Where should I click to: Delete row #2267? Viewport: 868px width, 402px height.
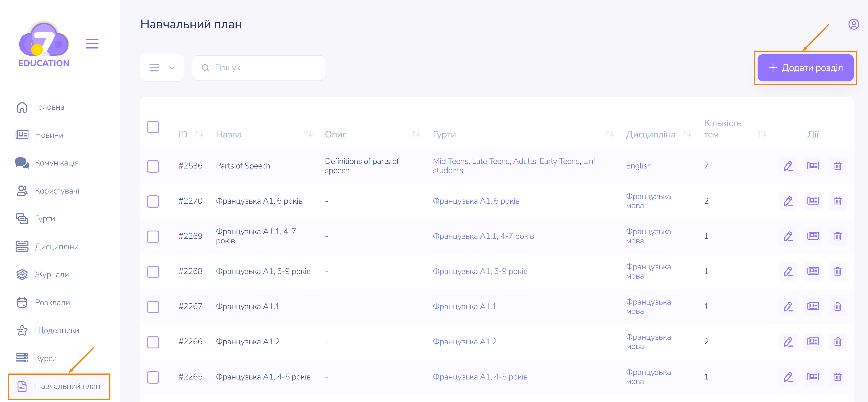(837, 307)
